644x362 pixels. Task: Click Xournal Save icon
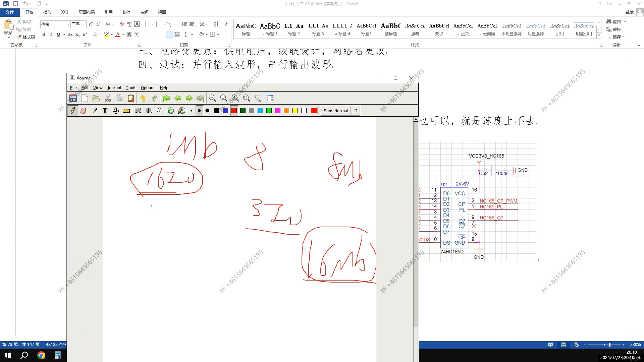click(73, 98)
